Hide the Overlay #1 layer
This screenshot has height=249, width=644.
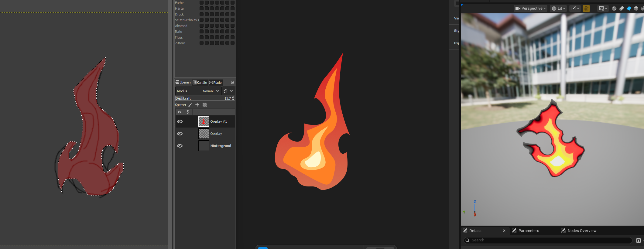point(180,121)
